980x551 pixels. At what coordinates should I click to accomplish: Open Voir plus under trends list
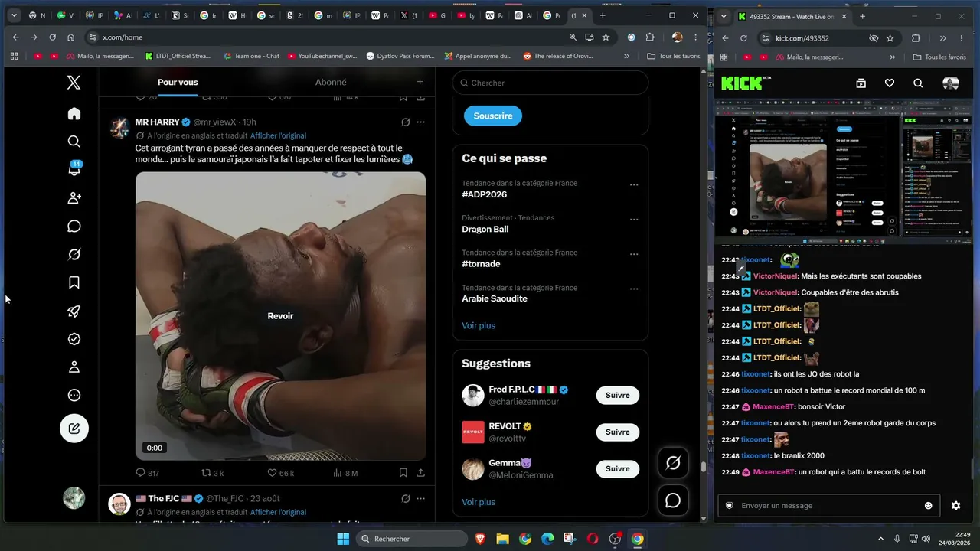(x=479, y=326)
